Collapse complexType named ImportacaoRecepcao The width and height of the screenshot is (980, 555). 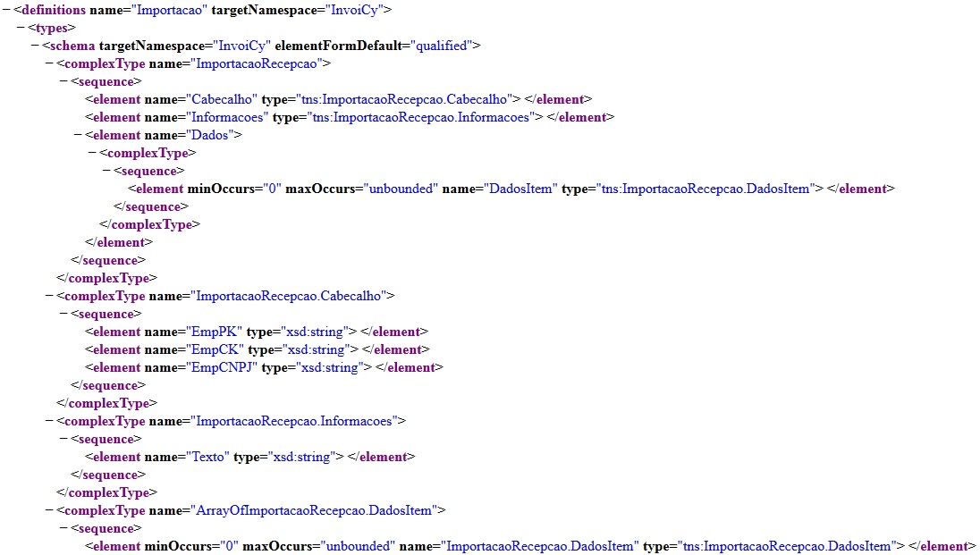pyautogui.click(x=49, y=63)
